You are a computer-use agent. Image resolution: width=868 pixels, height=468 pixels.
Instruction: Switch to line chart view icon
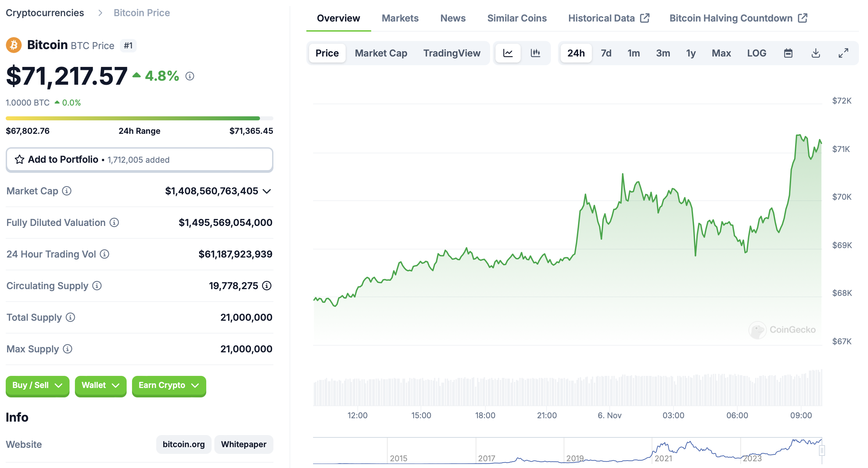[508, 53]
